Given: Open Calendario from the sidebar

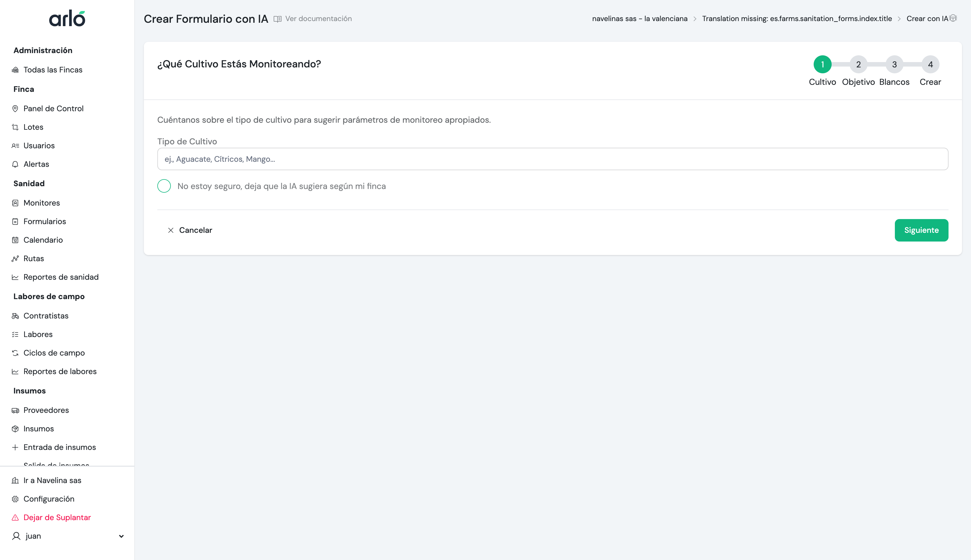Looking at the screenshot, I should [x=43, y=240].
